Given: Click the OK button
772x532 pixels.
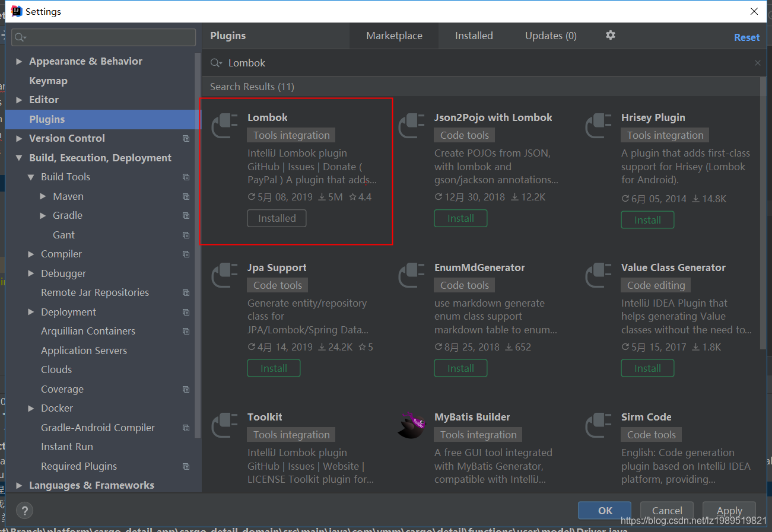Looking at the screenshot, I should [x=605, y=511].
